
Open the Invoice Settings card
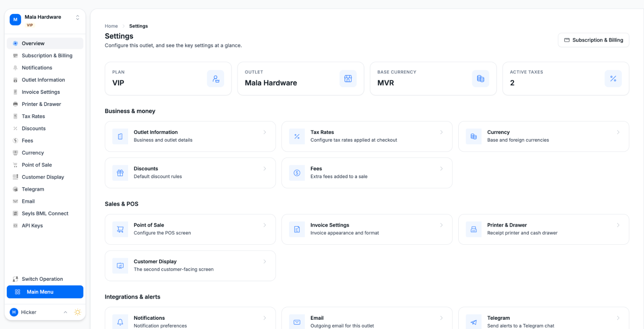click(367, 229)
